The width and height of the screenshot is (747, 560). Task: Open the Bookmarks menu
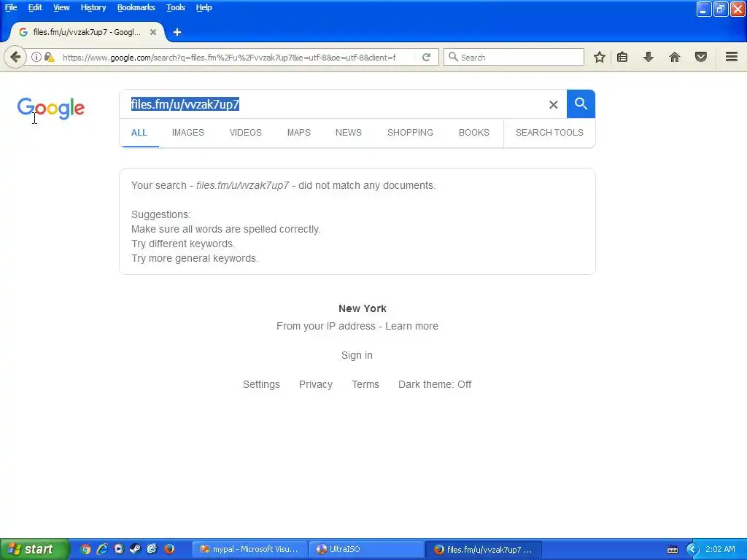click(136, 7)
